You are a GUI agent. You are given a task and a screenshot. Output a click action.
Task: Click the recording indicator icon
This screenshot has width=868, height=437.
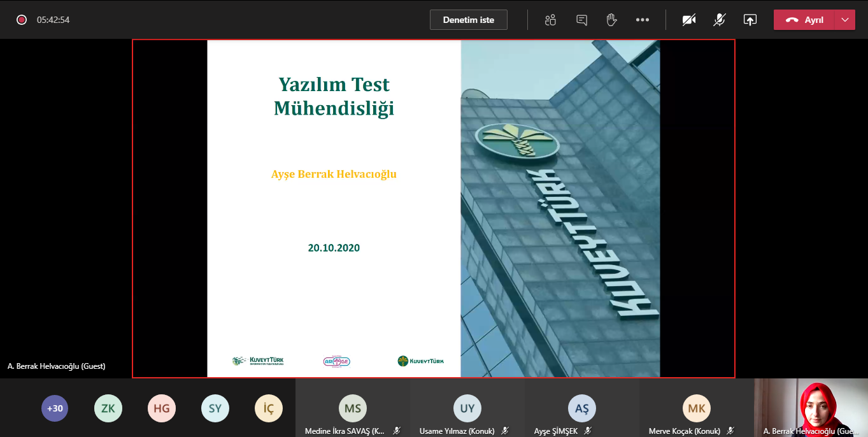(x=22, y=20)
